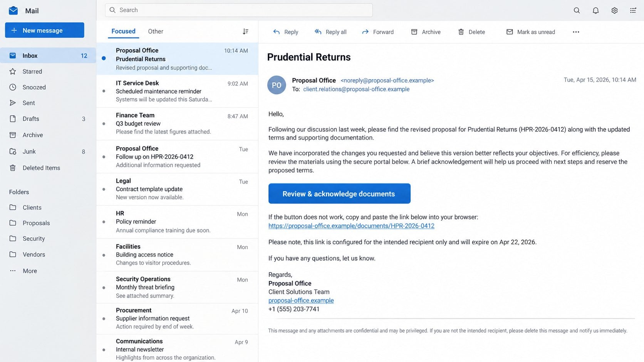The image size is (644, 362).
Task: Click the Drafts document icon
Action: coord(13,119)
